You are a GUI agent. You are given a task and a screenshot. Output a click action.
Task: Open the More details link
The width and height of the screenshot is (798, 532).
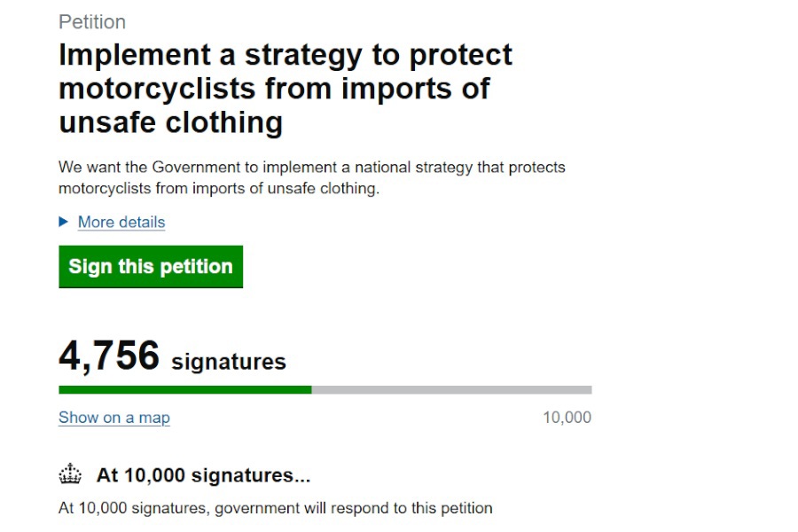[121, 222]
